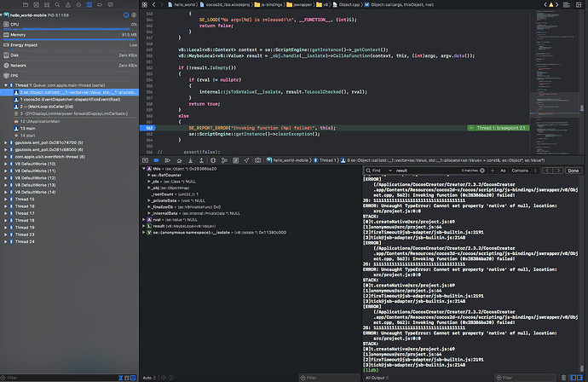The width and height of the screenshot is (588, 382).
Task: Click the code minimap overview
Action: [x=554, y=82]
